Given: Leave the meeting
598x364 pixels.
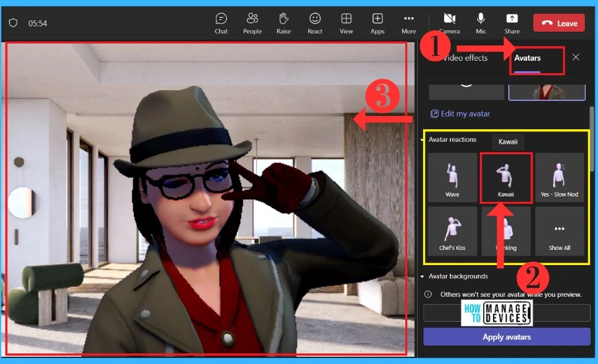Looking at the screenshot, I should 559,23.
